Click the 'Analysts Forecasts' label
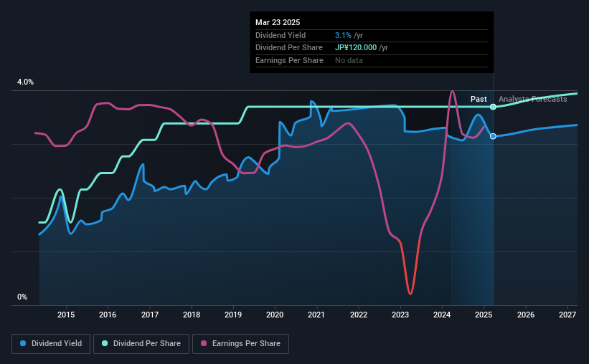This screenshot has height=364, width=589. tap(532, 99)
